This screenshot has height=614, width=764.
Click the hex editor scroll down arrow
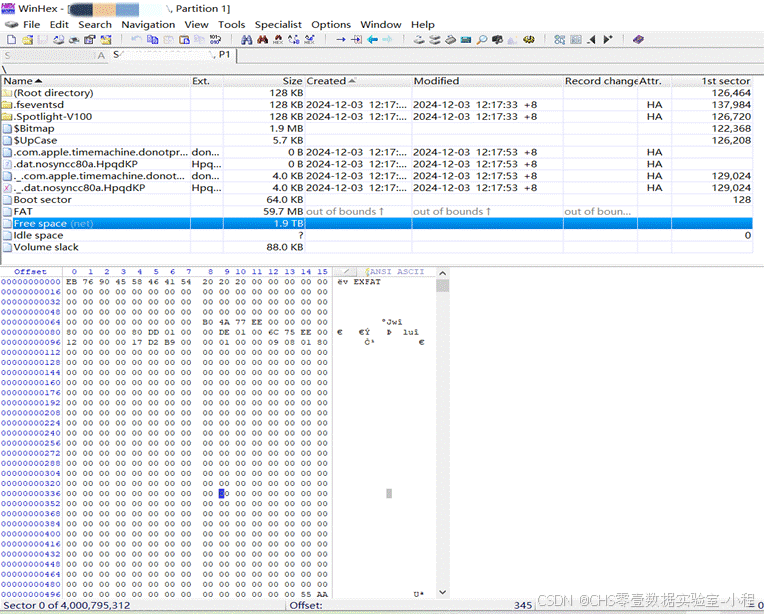click(x=442, y=592)
